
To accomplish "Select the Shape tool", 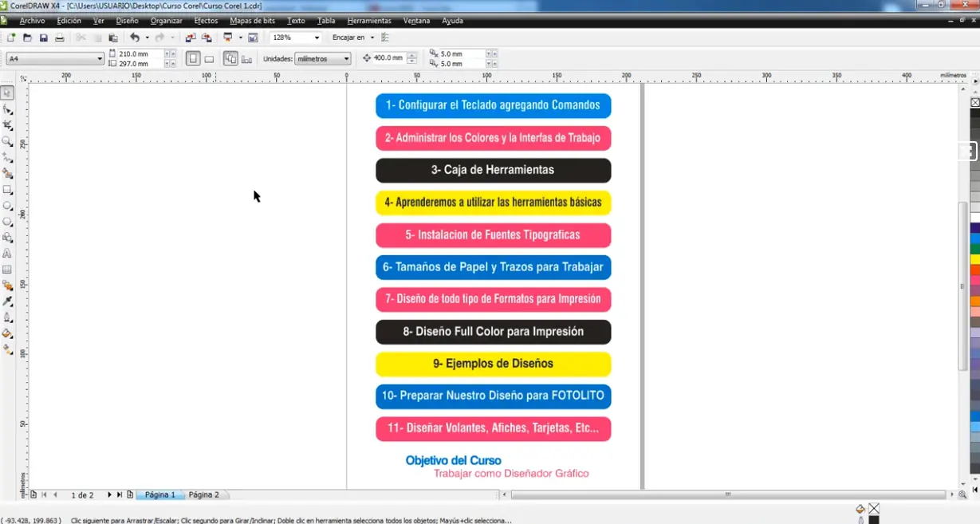I will click(x=7, y=109).
